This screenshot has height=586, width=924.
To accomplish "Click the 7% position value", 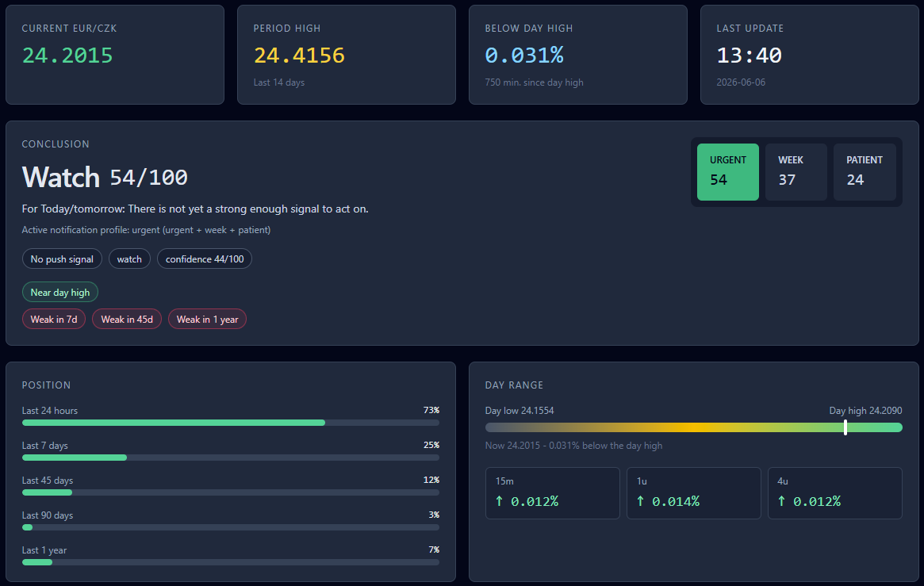I will click(x=434, y=550).
